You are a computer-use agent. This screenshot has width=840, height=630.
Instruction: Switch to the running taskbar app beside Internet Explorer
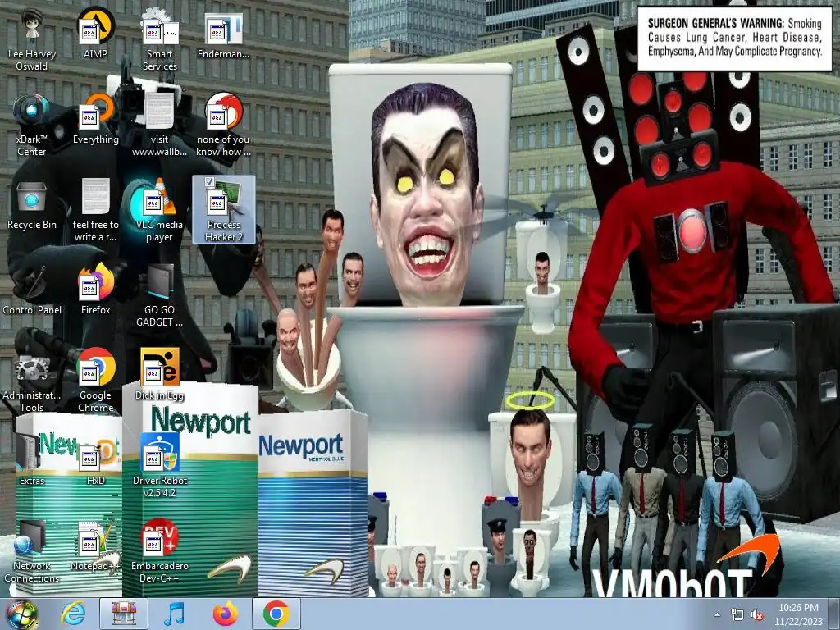point(124,614)
